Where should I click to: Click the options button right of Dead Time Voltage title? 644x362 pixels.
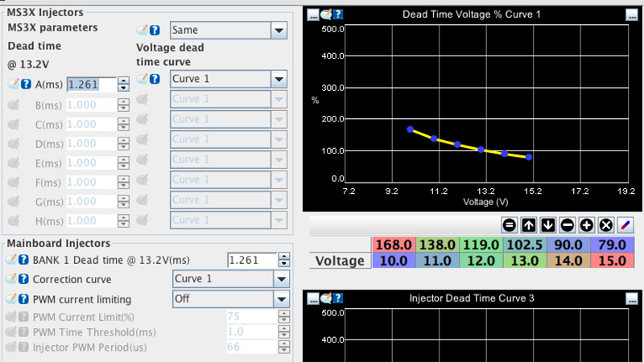pos(630,14)
